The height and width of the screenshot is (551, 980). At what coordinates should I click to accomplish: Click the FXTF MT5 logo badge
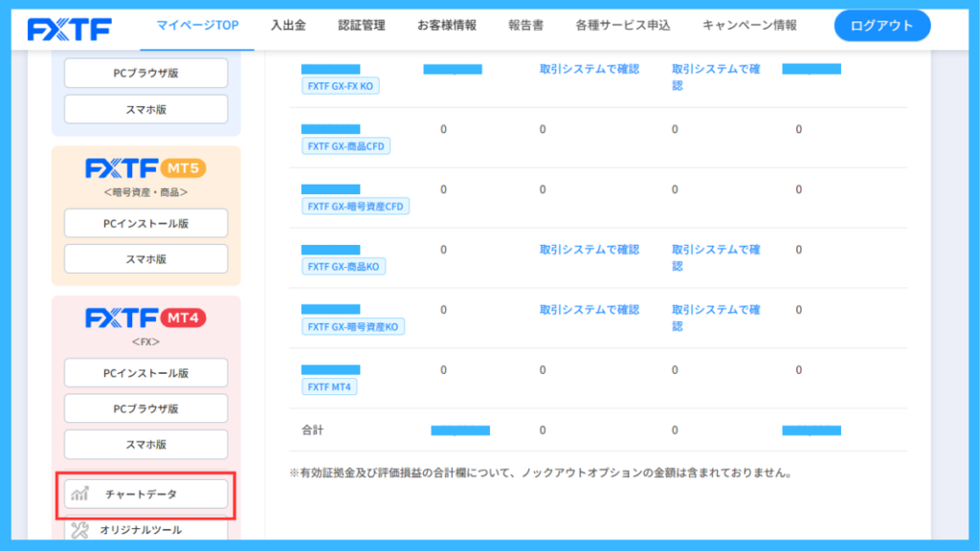tap(145, 168)
